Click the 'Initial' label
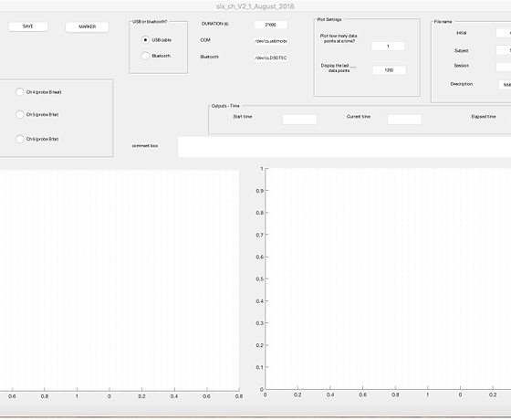511x420 pixels. click(x=461, y=33)
